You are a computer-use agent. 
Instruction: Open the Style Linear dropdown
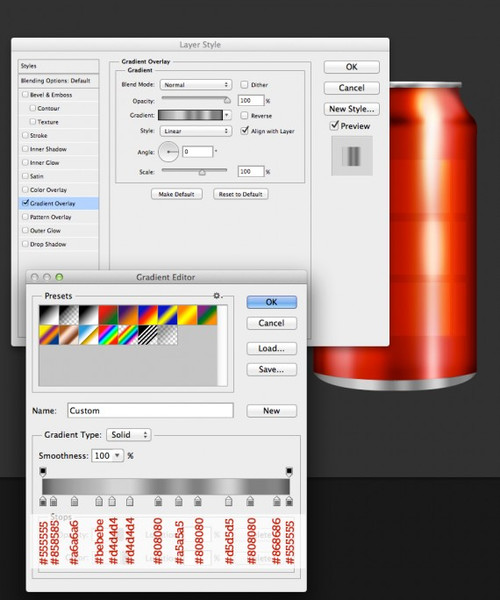pos(195,131)
